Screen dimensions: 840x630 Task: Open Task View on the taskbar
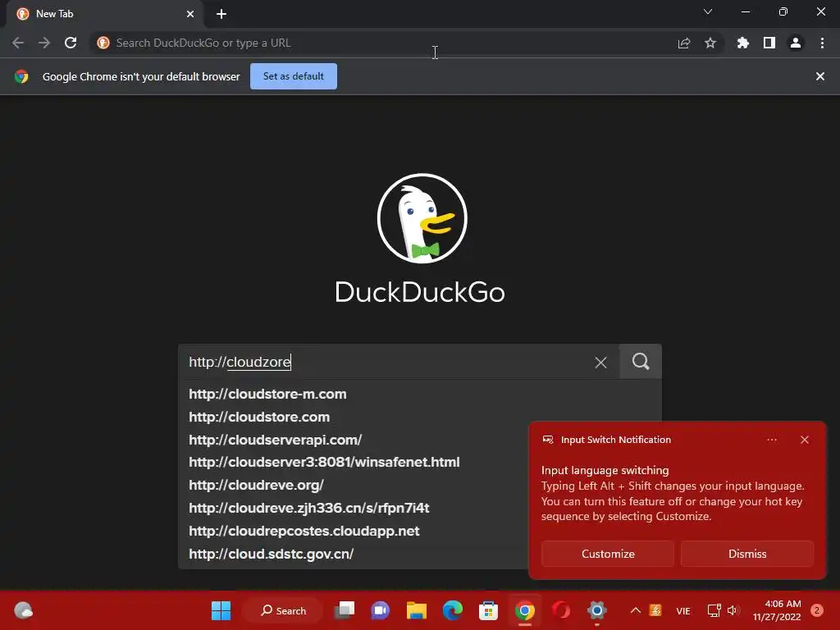(x=345, y=610)
